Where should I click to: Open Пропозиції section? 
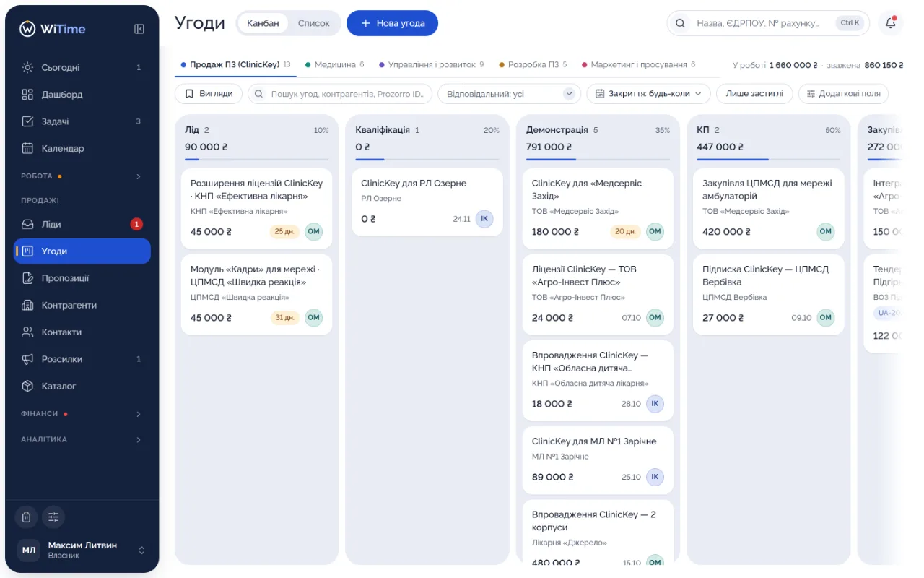[x=82, y=278]
